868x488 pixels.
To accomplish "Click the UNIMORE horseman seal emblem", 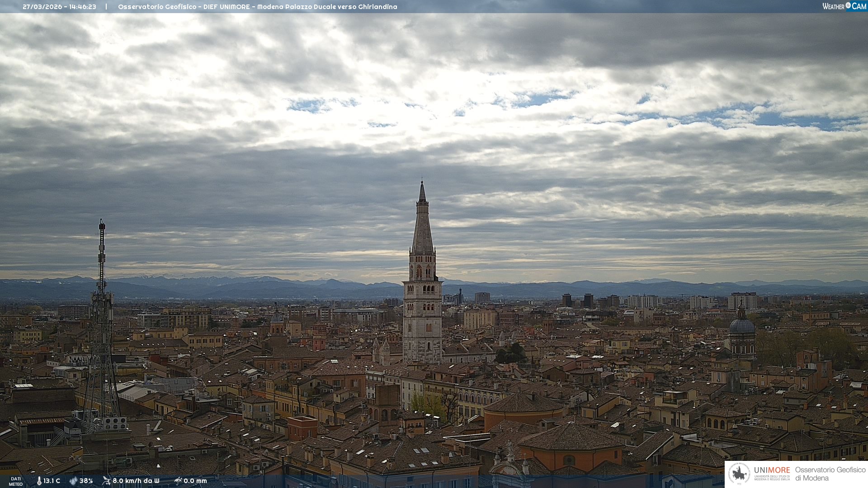I will coord(740,474).
